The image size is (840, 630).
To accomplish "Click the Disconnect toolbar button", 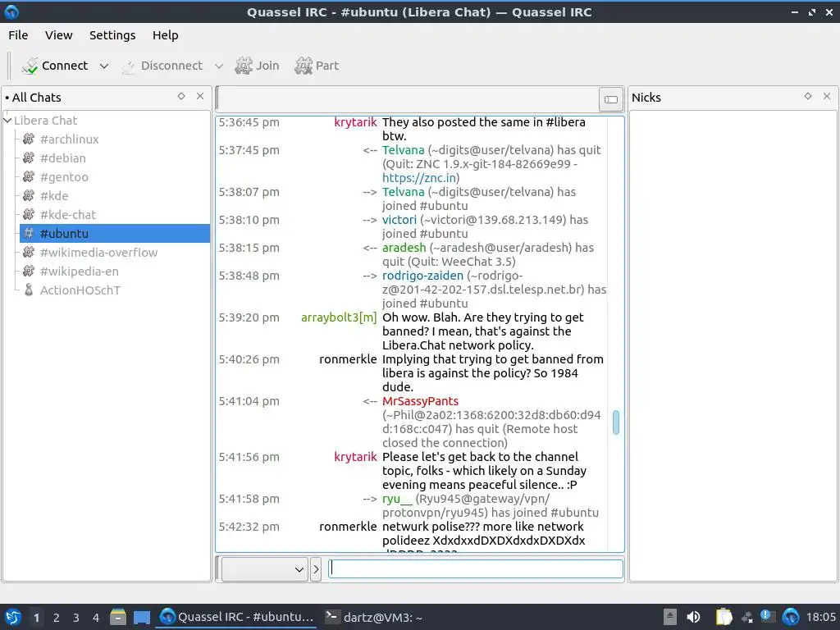I will 162,66.
